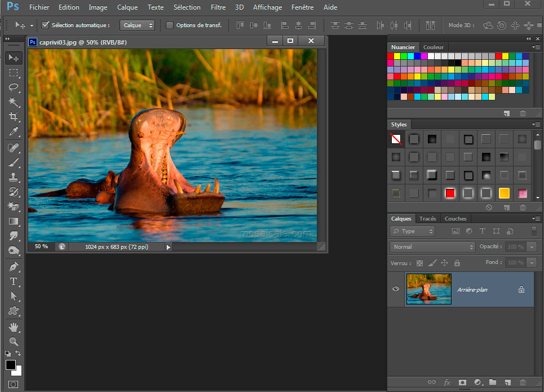Uncheck the Sélection automatique checkbox

coord(46,25)
